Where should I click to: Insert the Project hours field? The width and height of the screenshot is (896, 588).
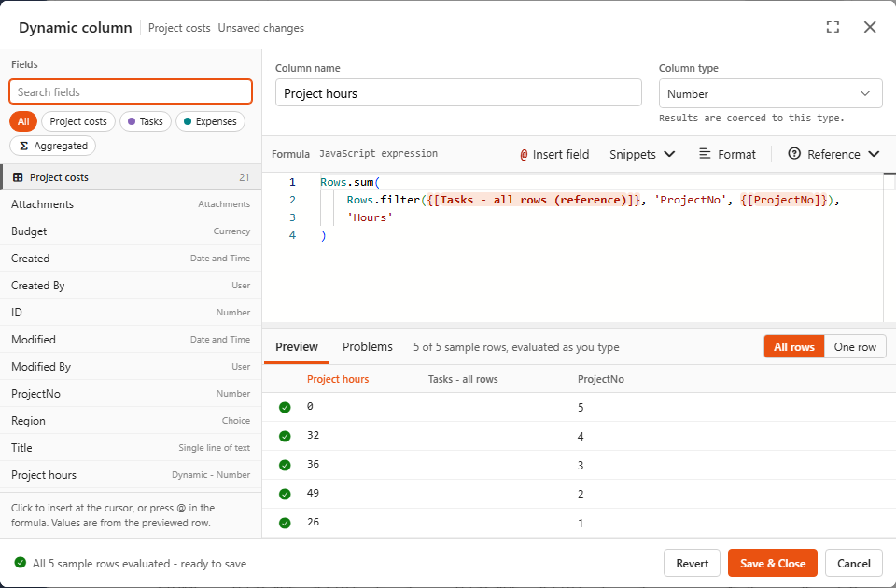pos(131,475)
